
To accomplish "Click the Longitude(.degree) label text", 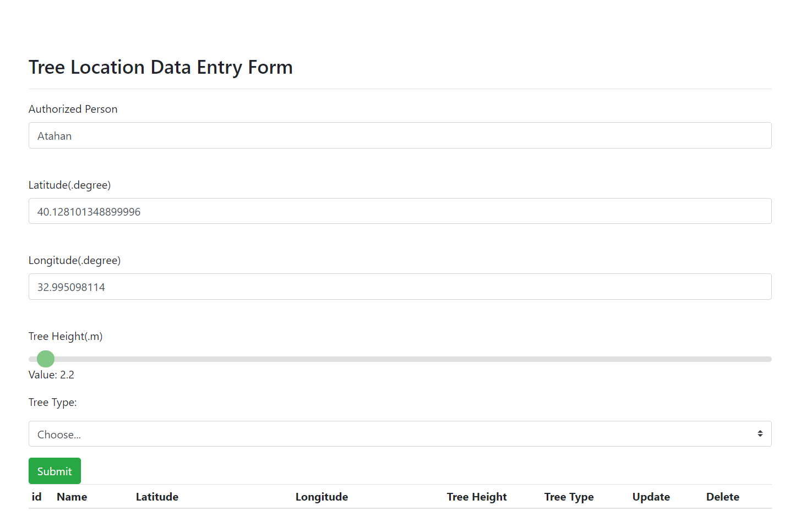I will point(74,260).
